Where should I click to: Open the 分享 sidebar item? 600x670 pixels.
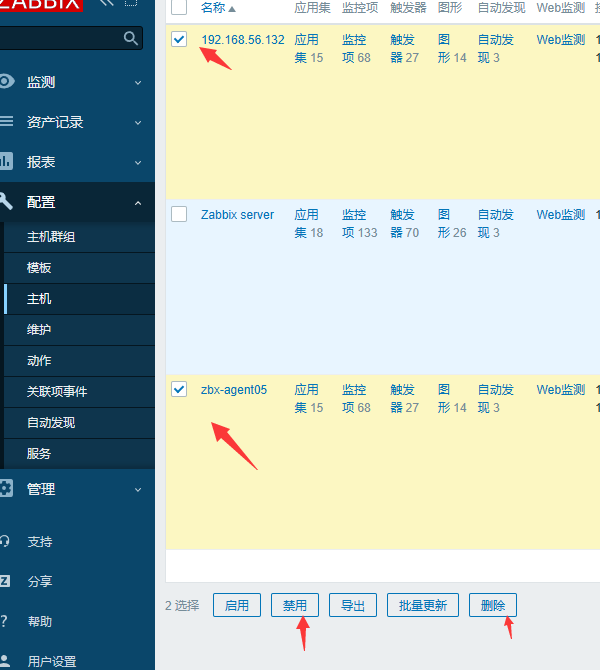(40, 581)
